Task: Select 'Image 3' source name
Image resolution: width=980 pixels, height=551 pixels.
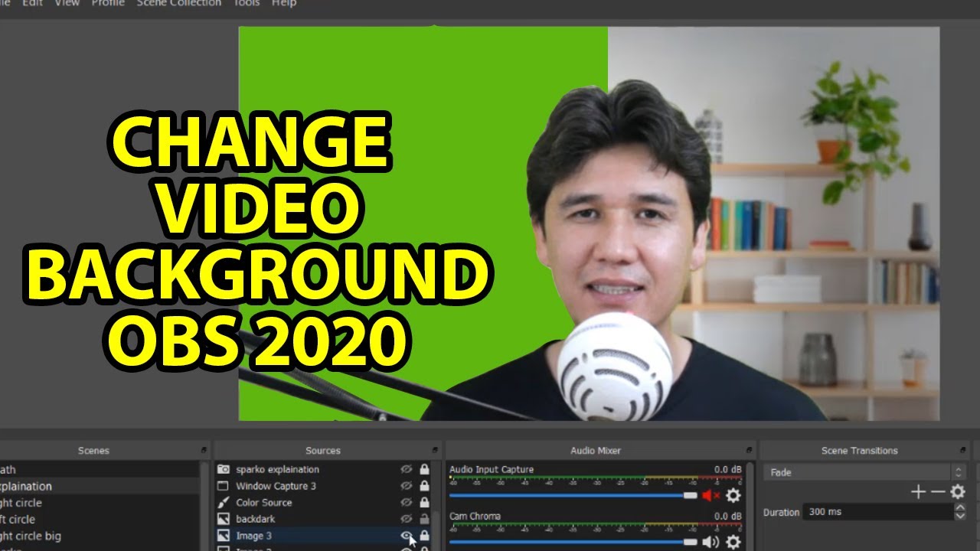Action: 253,536
